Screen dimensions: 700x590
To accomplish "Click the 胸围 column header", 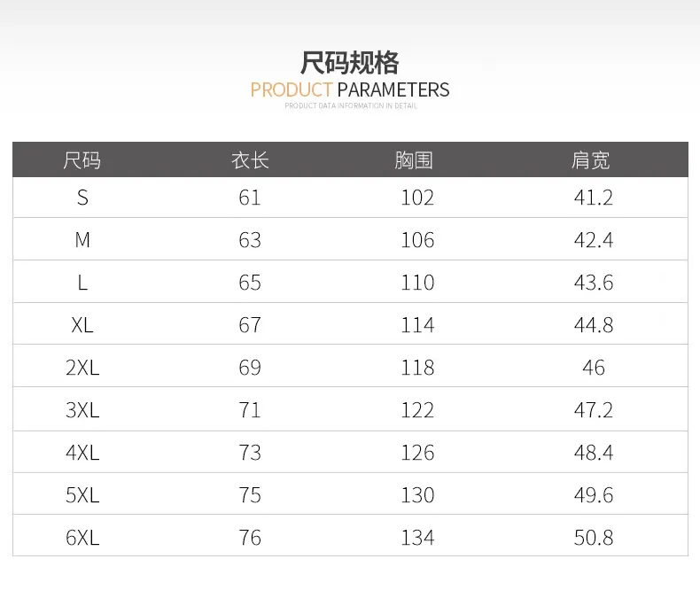I will (414, 160).
